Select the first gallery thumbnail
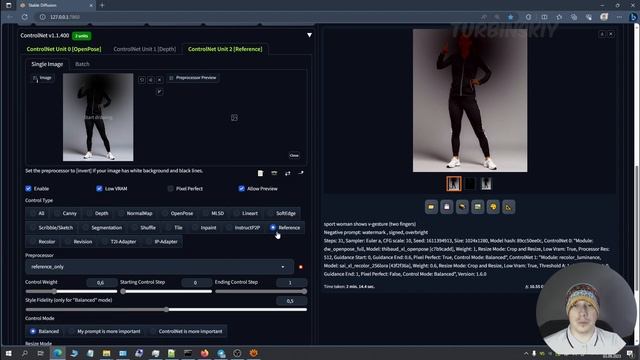This screenshot has width=640, height=360. [x=453, y=184]
